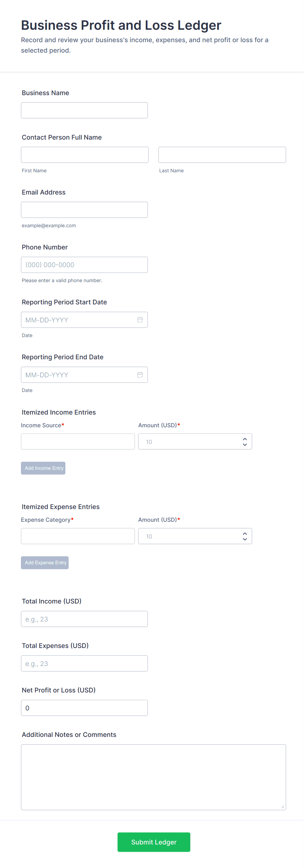Click the Income Source text box
304x868 pixels.
pyautogui.click(x=78, y=441)
